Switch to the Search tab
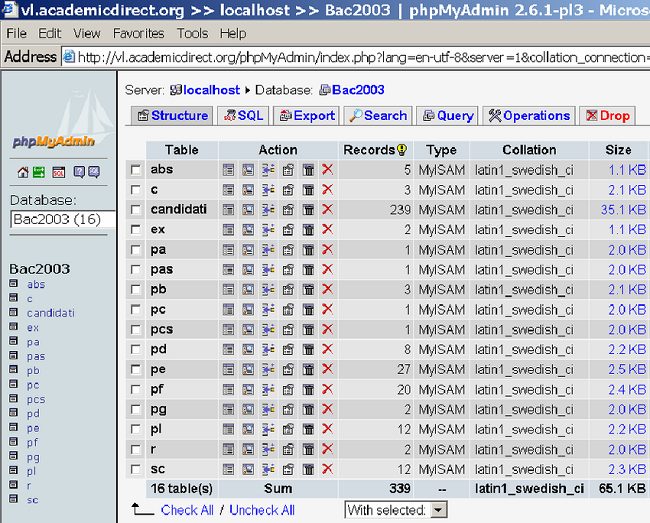The width and height of the screenshot is (650, 523). [378, 116]
